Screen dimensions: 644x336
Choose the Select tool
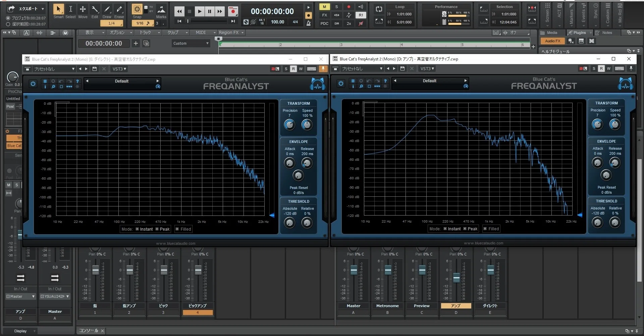(x=70, y=11)
